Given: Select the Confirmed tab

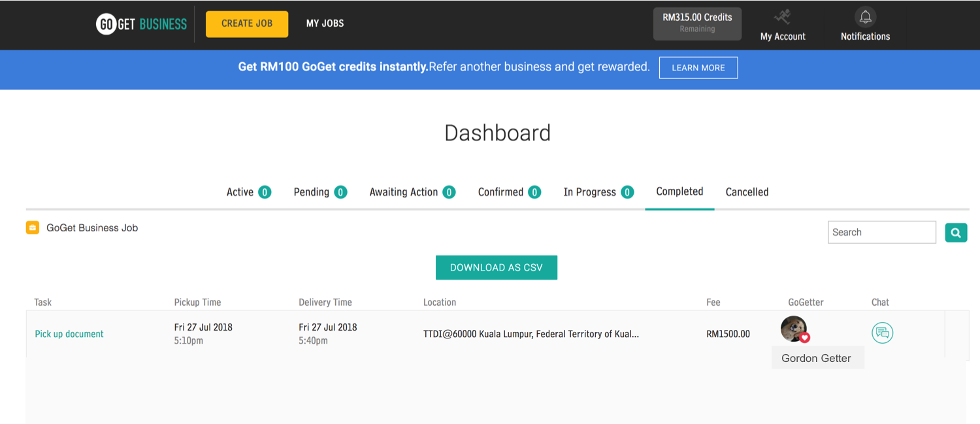Looking at the screenshot, I should tap(510, 192).
